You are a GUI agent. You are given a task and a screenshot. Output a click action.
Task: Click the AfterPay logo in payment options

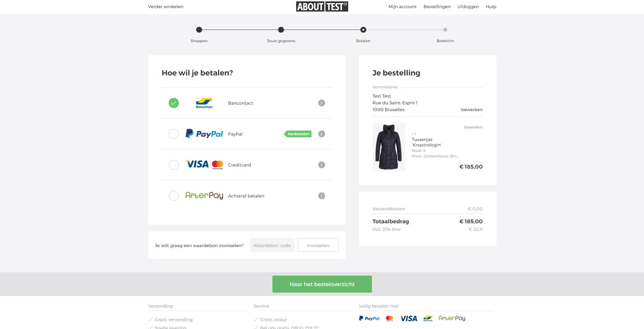click(x=204, y=196)
